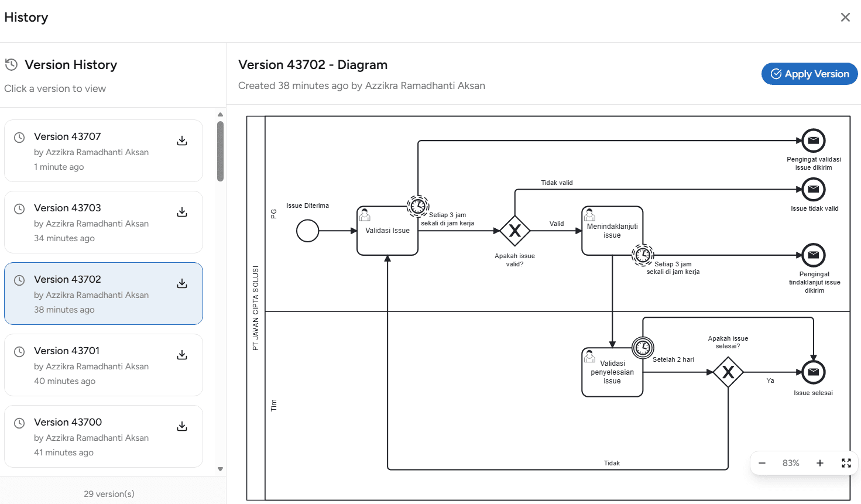Click the clock icon for Version 43703
This screenshot has width=861, height=504.
click(x=19, y=209)
